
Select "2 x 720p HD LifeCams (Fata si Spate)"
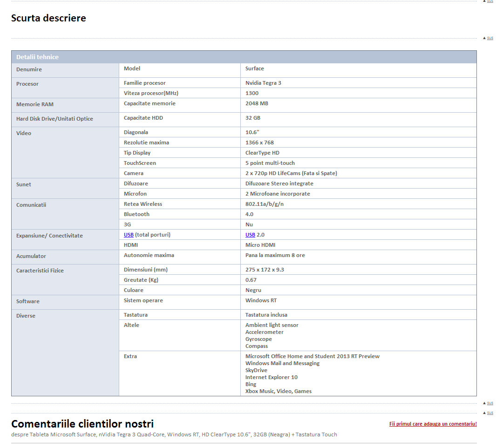(291, 173)
